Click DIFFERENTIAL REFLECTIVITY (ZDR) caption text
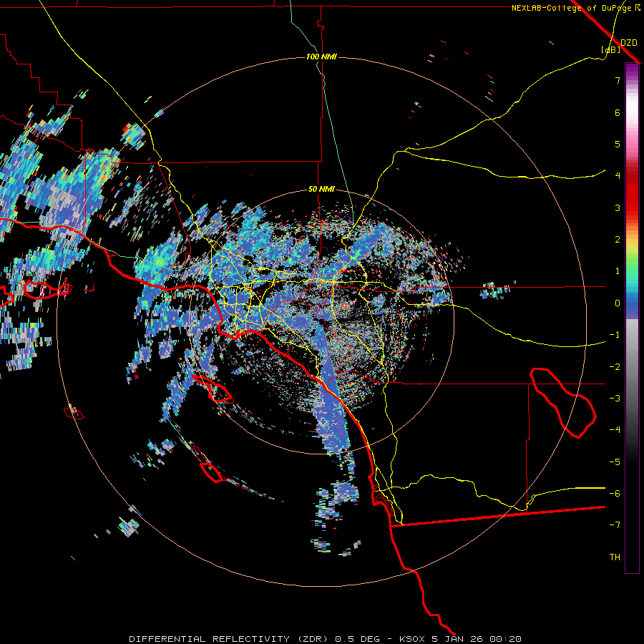The height and width of the screenshot is (644, 644). click(x=229, y=639)
